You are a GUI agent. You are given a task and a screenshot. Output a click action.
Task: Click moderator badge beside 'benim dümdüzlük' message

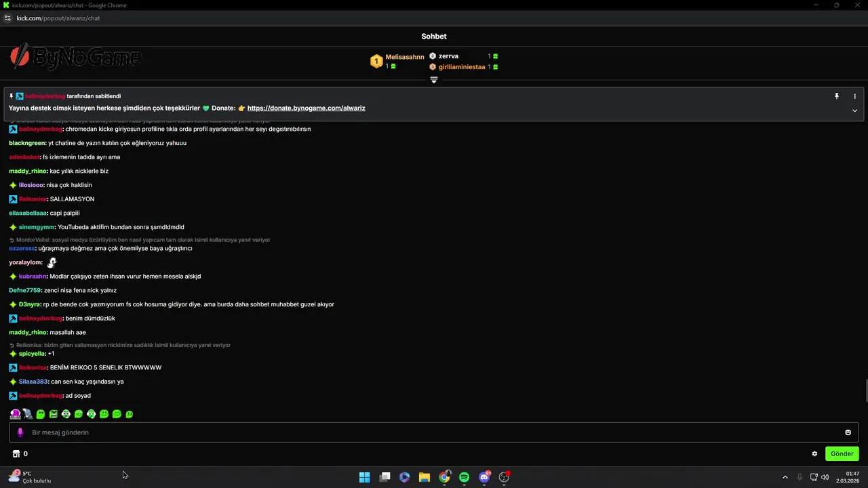(x=13, y=319)
